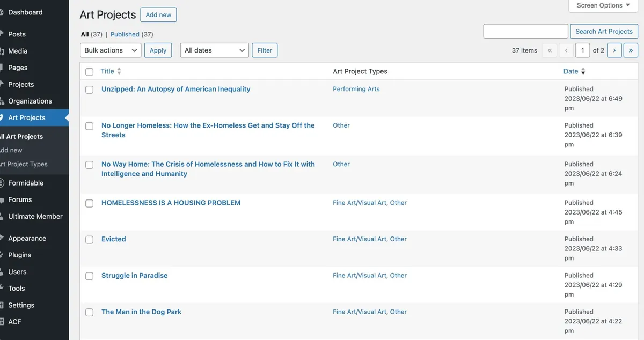This screenshot has width=644, height=340.
Task: Click the Tools wrench icon
Action: point(2,288)
